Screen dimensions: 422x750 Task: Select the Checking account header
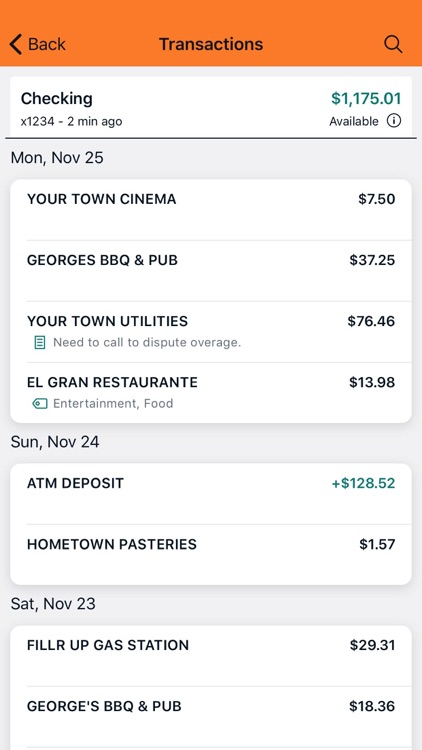[x=211, y=107]
